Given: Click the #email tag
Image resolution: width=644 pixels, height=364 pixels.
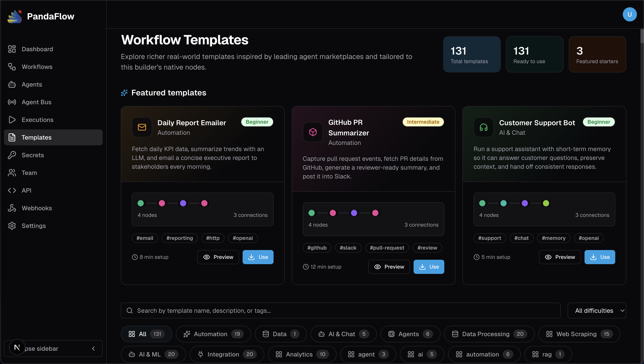Looking at the screenshot, I should (x=145, y=238).
